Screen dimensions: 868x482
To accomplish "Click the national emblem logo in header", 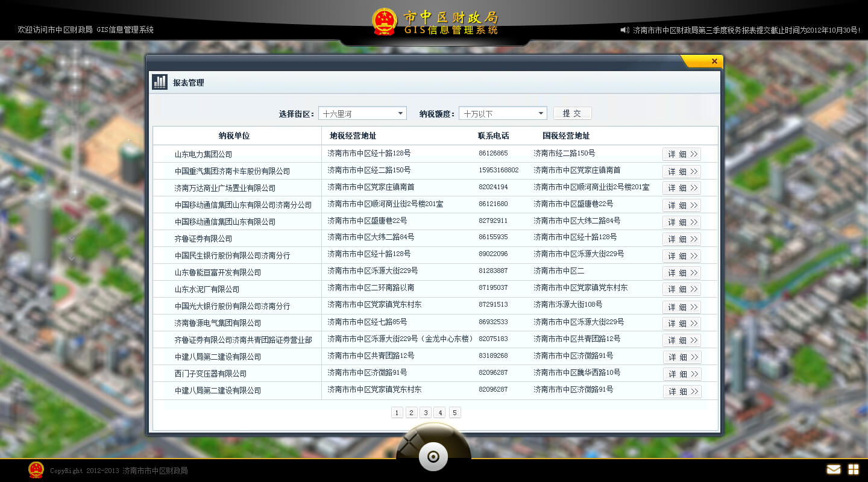I will coord(385,22).
